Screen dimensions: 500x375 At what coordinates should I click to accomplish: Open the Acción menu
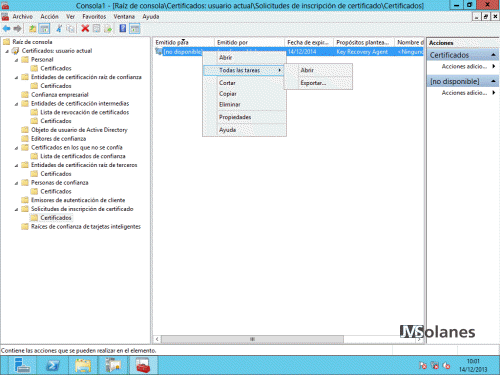pyautogui.click(x=49, y=17)
